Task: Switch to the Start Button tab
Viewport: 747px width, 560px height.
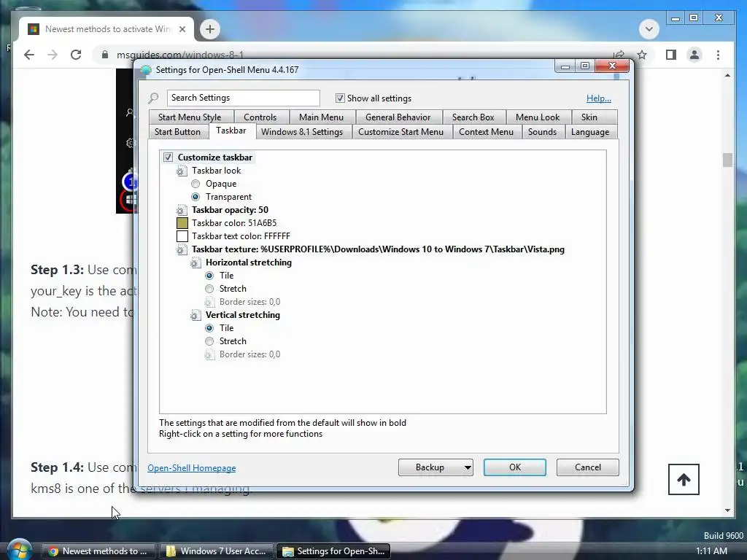Action: click(177, 132)
